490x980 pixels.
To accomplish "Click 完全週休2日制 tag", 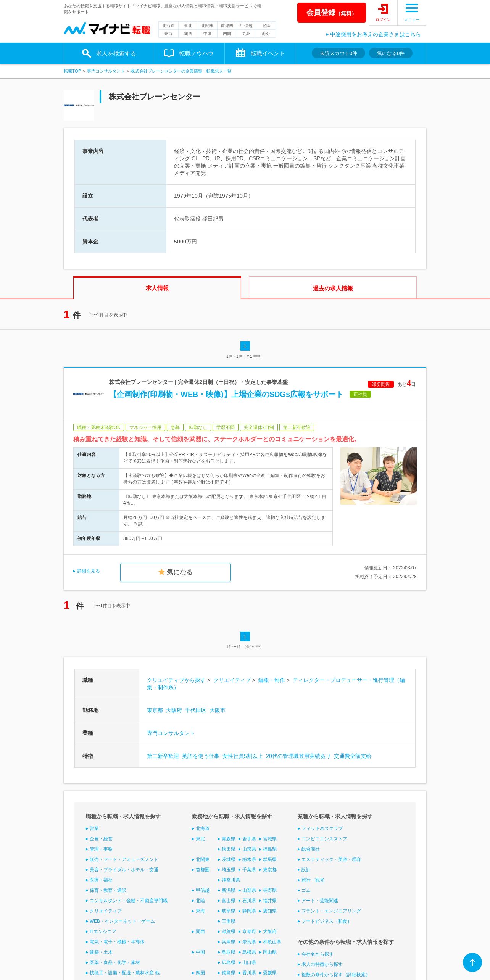I will [259, 427].
